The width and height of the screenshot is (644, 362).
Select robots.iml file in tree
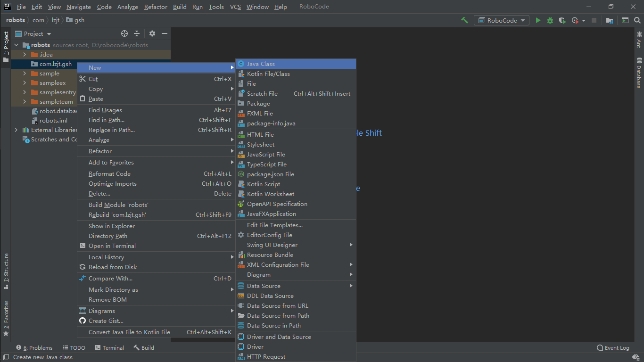pos(53,121)
